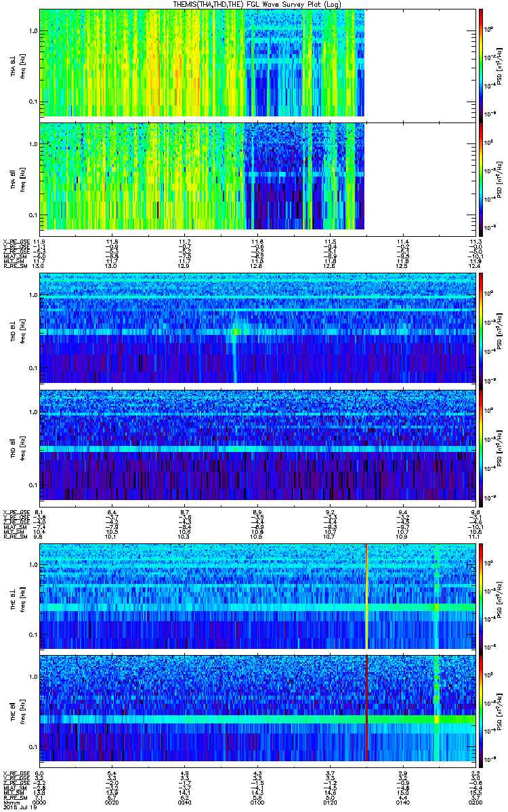The height and width of the screenshot is (812, 508).
Task: Click the color bar beside THA B-perp panel
Action: [x=481, y=64]
